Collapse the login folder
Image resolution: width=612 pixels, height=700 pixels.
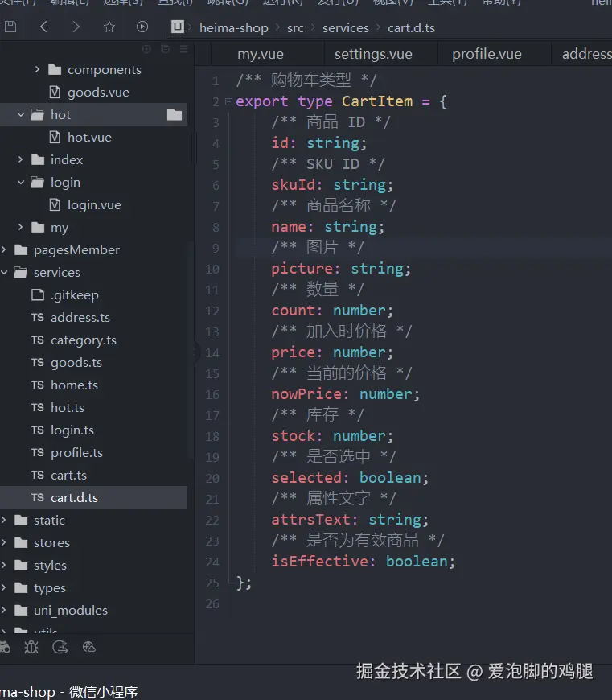click(21, 182)
